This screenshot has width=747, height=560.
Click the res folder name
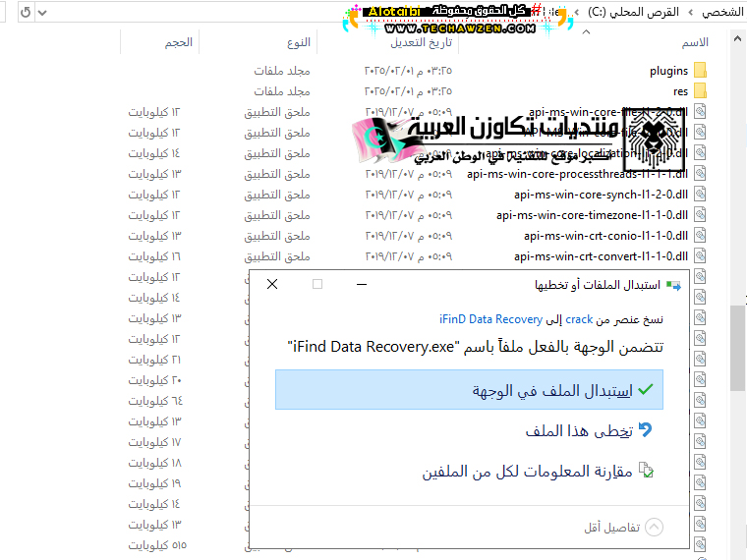tap(681, 91)
